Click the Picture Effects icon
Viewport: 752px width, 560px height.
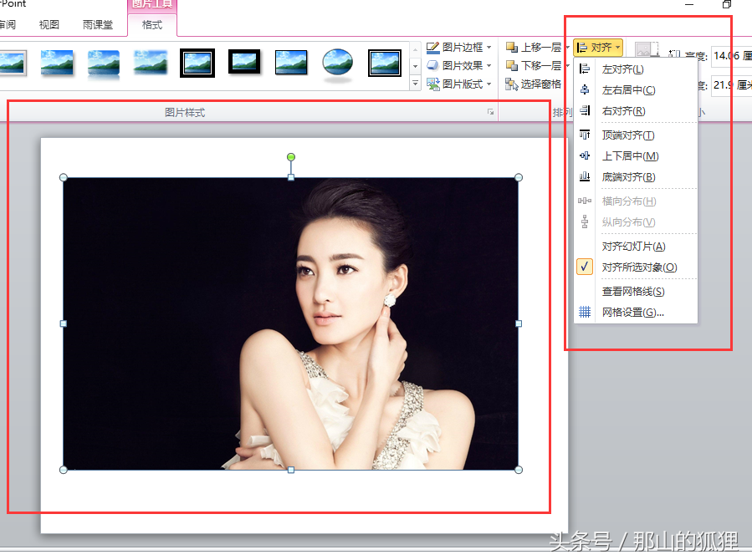pyautogui.click(x=432, y=65)
